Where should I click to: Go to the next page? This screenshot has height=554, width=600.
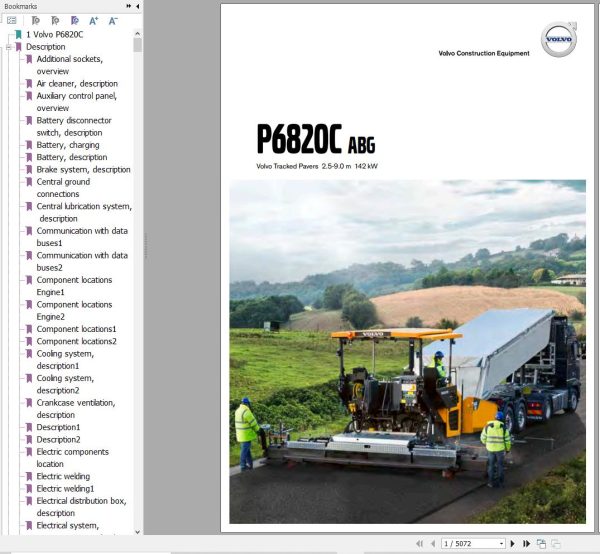pyautogui.click(x=513, y=543)
